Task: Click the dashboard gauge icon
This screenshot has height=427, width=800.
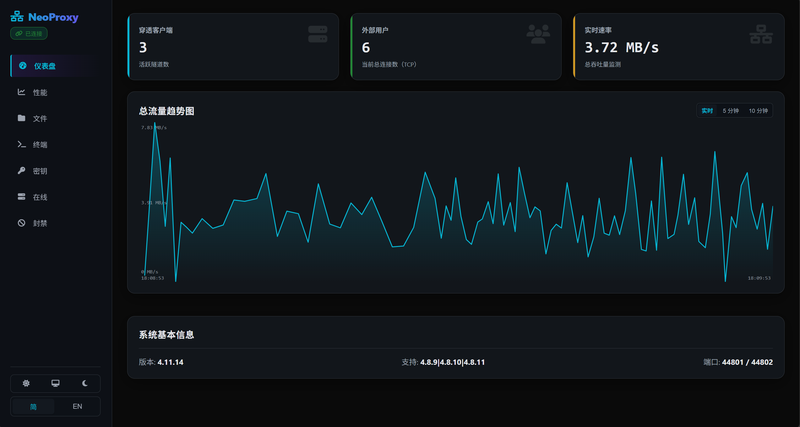Action: coord(22,65)
